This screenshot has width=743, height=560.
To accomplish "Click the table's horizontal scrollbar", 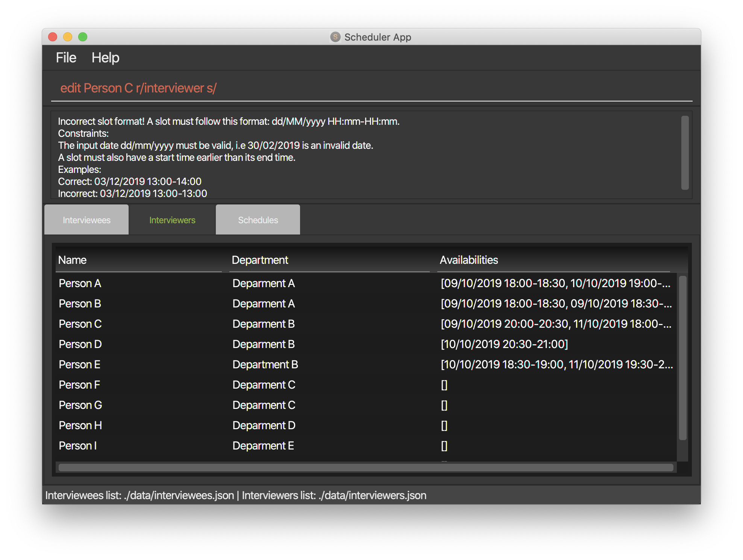I will (365, 468).
